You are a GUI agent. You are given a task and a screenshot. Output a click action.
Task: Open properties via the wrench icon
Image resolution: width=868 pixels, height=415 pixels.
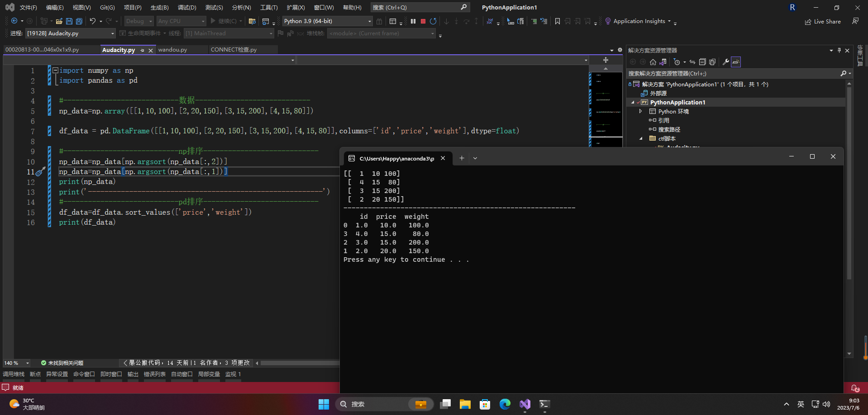(x=726, y=62)
